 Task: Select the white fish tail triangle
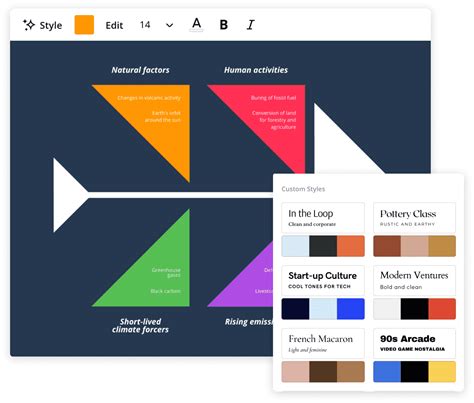click(x=67, y=195)
